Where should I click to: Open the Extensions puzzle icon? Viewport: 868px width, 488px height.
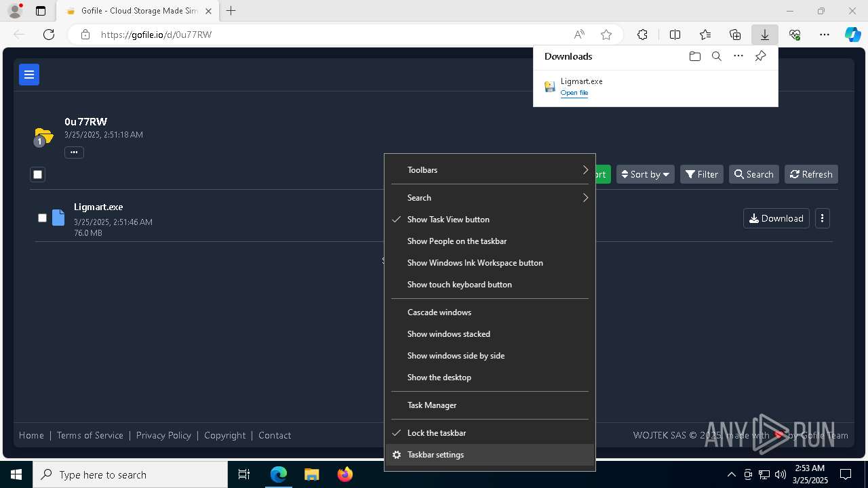tap(642, 35)
